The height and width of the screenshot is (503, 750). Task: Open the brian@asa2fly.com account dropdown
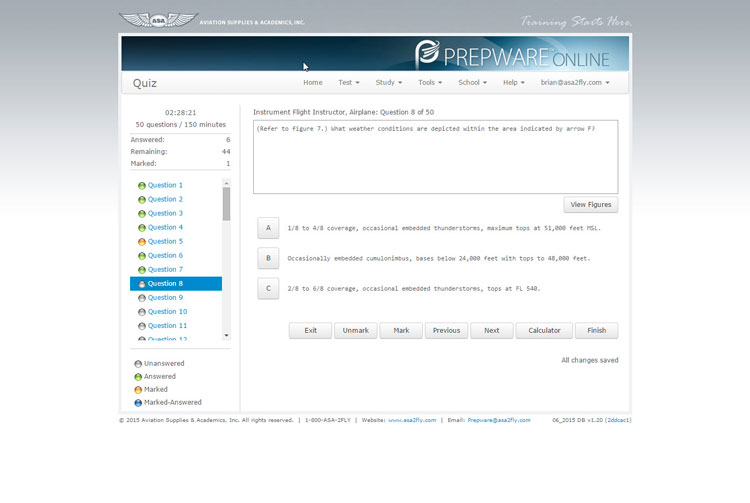575,83
